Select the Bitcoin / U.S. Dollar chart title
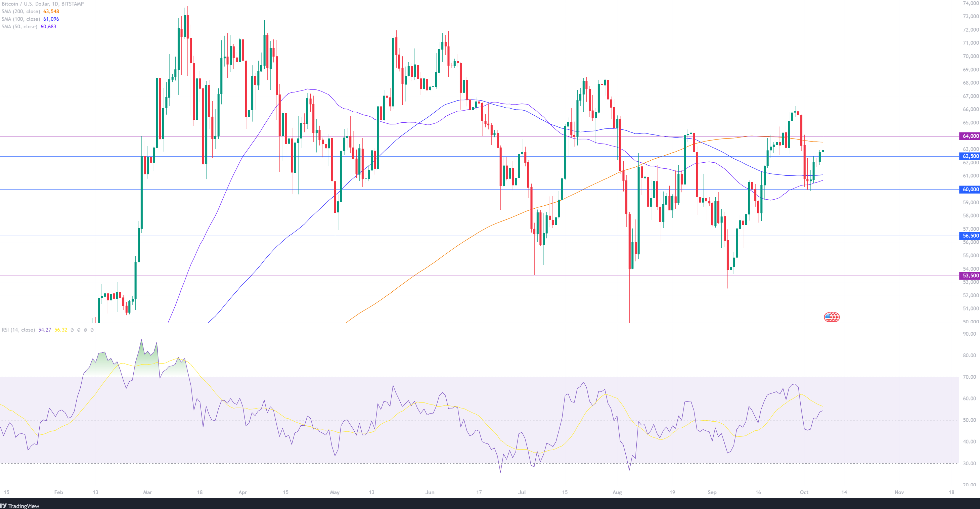 tap(43, 4)
